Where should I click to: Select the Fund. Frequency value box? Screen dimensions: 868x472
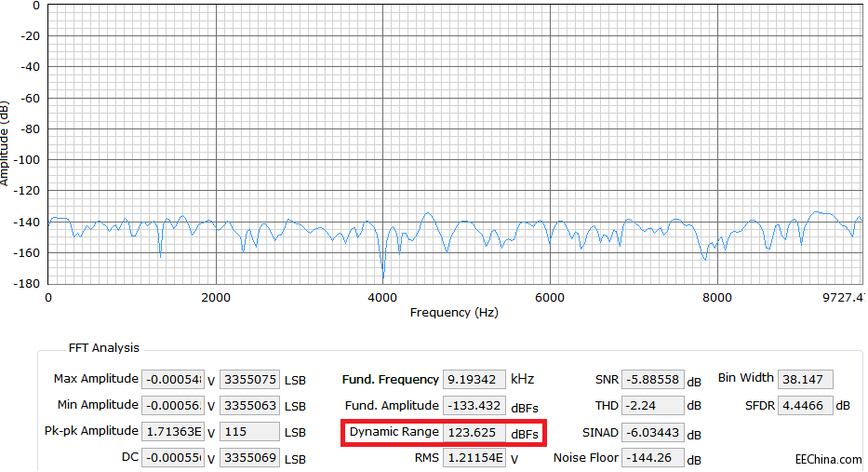pos(474,380)
